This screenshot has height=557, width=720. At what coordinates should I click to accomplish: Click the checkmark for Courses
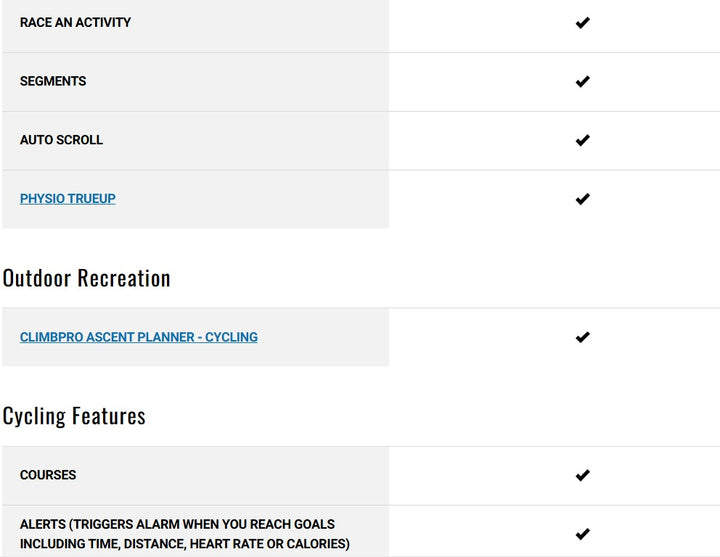click(582, 475)
